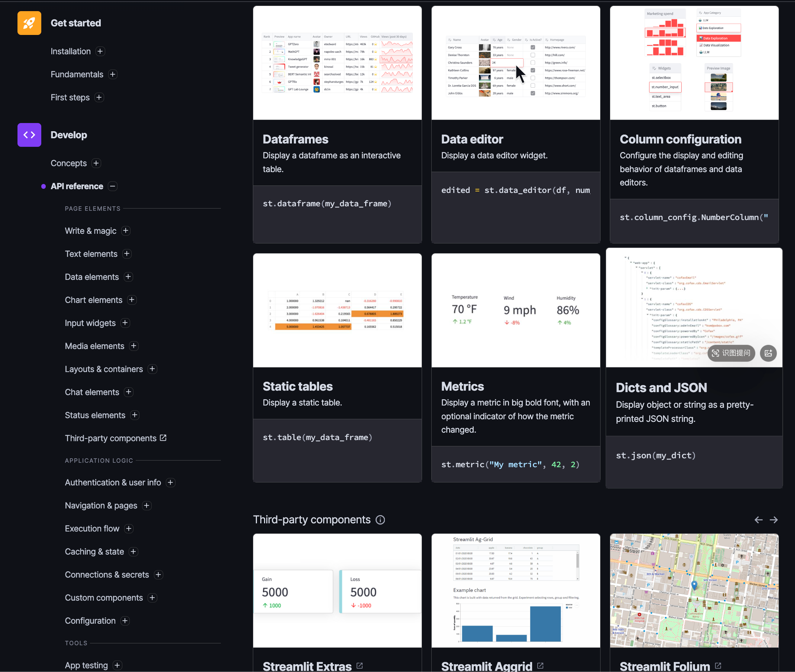
Task: Click the Metrics card preview image
Action: pyautogui.click(x=515, y=310)
